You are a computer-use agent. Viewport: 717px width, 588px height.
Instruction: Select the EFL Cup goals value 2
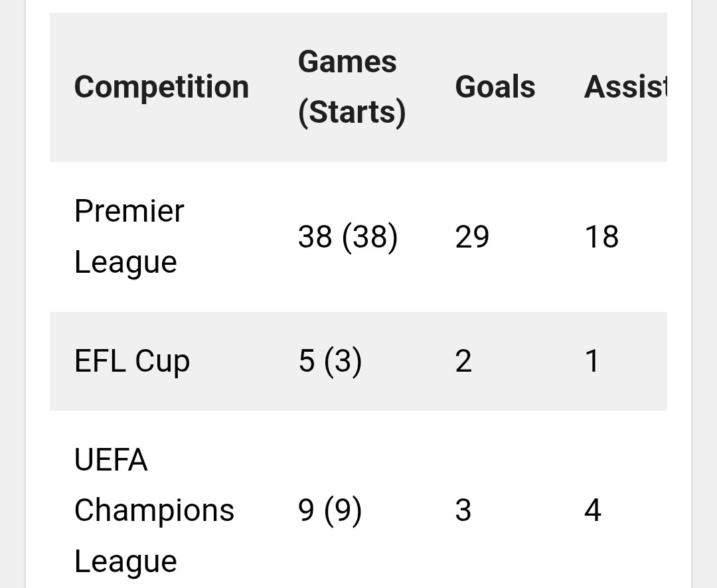pos(463,361)
